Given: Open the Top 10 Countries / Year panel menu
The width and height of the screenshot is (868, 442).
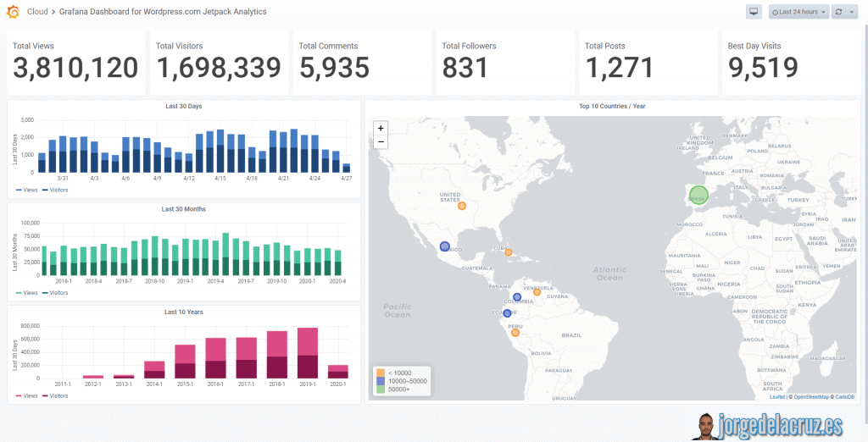Looking at the screenshot, I should coord(612,106).
